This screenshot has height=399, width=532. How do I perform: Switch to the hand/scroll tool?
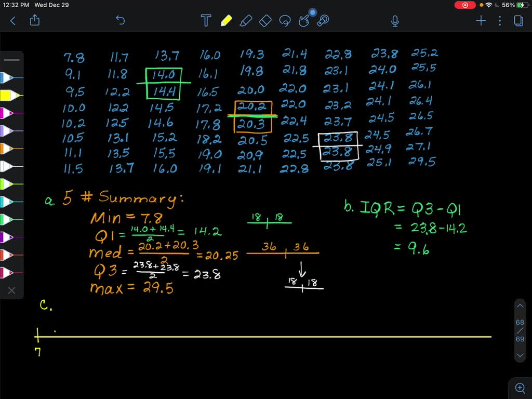pos(305,21)
